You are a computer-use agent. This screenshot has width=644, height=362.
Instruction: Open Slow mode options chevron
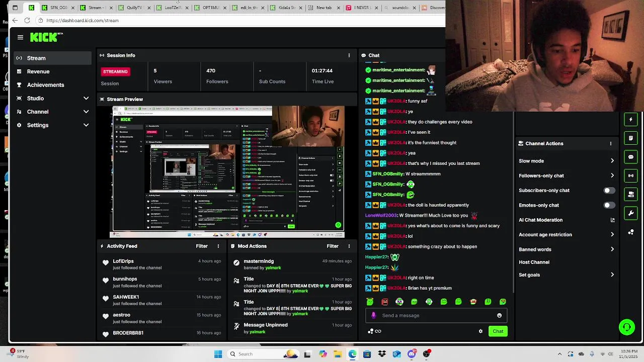[612, 161]
